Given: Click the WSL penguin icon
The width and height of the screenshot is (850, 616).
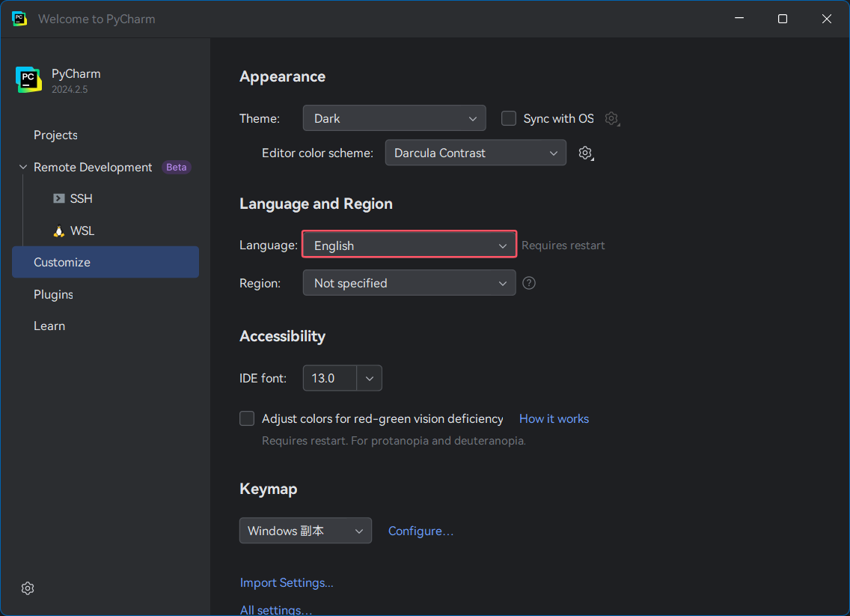Looking at the screenshot, I should click(x=58, y=231).
